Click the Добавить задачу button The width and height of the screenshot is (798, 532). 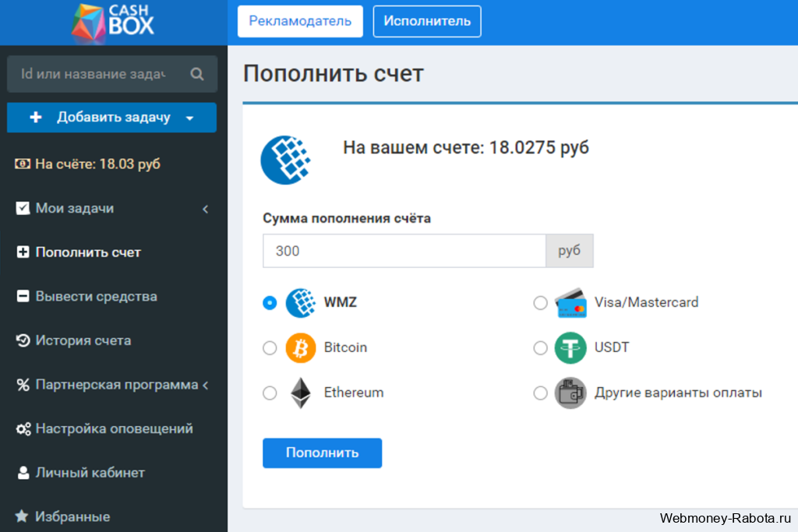tap(111, 118)
